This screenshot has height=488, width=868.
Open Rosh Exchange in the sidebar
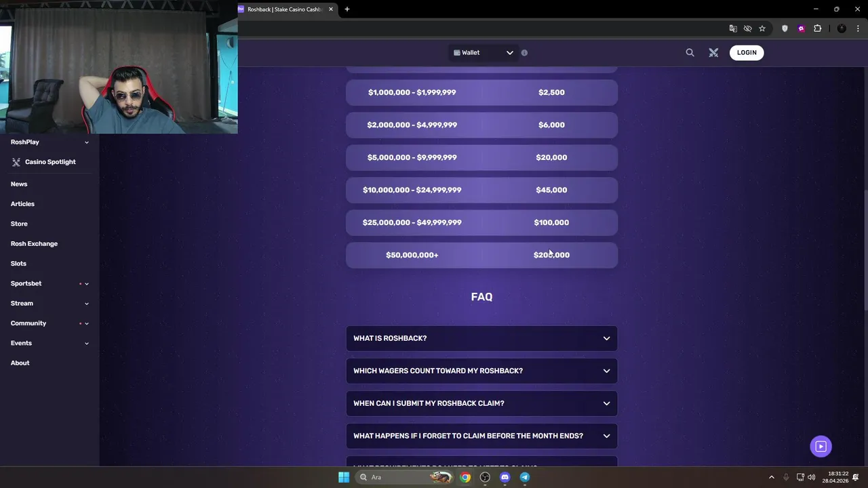pos(34,244)
